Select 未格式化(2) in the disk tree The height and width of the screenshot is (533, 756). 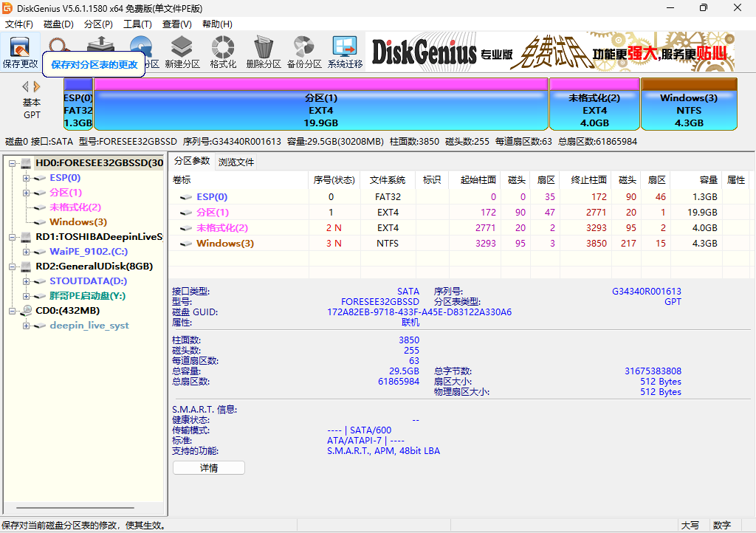(x=75, y=207)
